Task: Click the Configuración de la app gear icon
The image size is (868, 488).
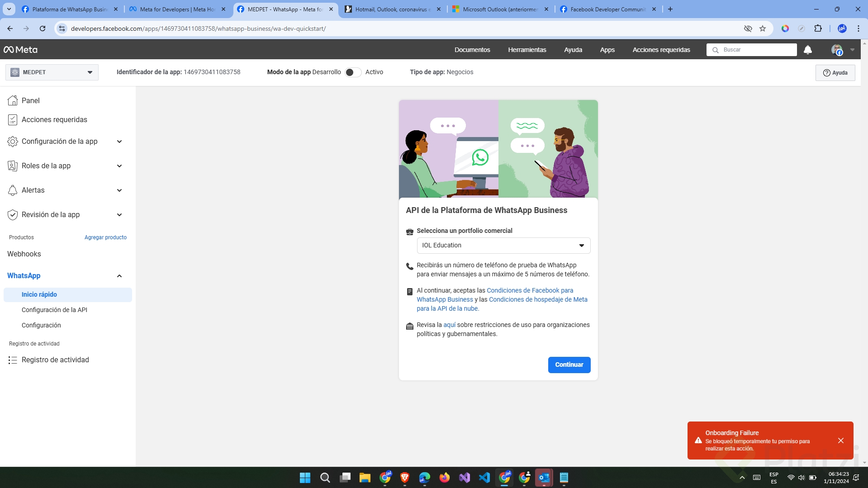Action: tap(13, 142)
